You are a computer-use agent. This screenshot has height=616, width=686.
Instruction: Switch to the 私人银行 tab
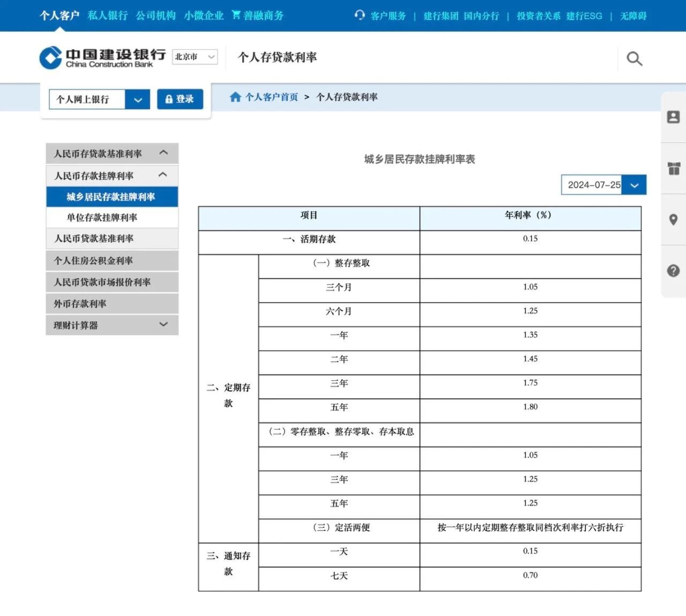(108, 16)
